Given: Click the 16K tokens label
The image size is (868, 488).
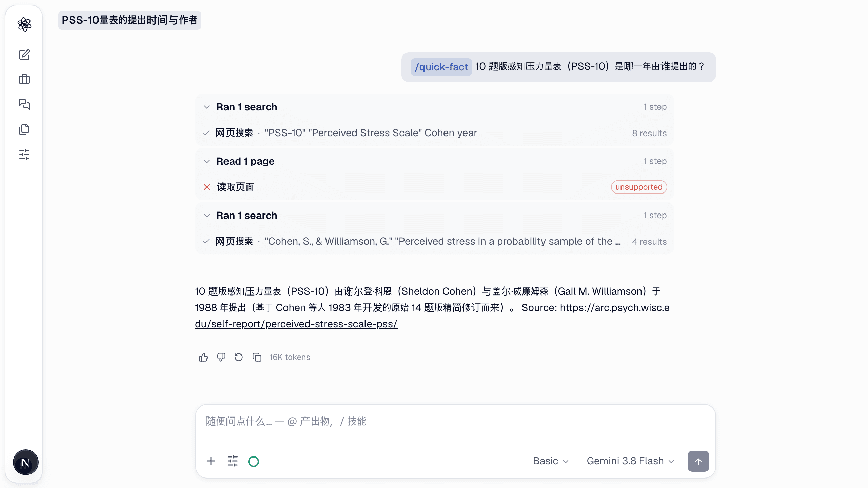Looking at the screenshot, I should [x=290, y=357].
